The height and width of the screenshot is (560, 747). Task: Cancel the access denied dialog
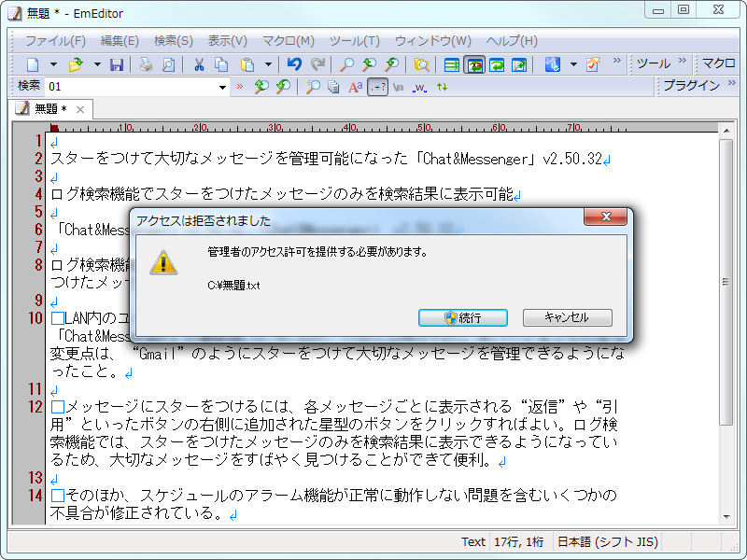point(567,317)
